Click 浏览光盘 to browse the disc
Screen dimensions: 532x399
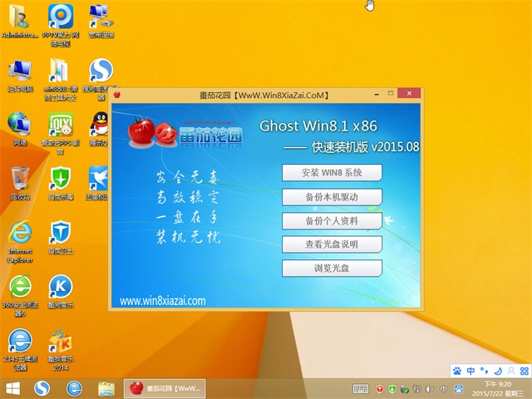click(332, 268)
